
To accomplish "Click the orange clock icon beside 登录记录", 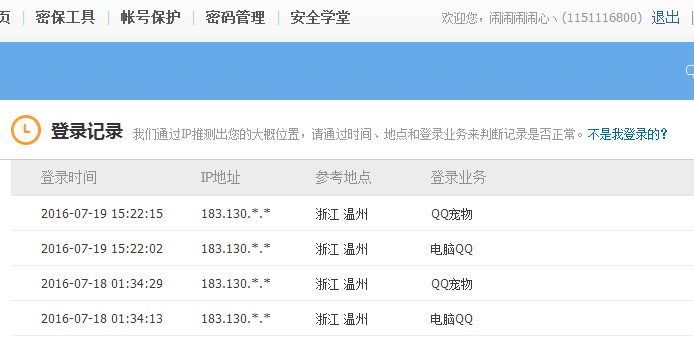I will [x=26, y=130].
